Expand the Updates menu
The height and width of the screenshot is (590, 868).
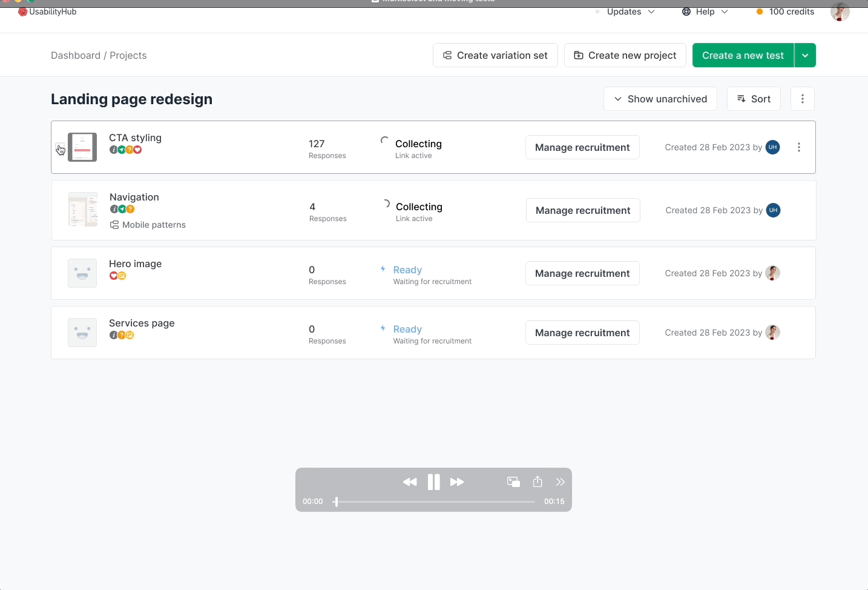coord(630,12)
